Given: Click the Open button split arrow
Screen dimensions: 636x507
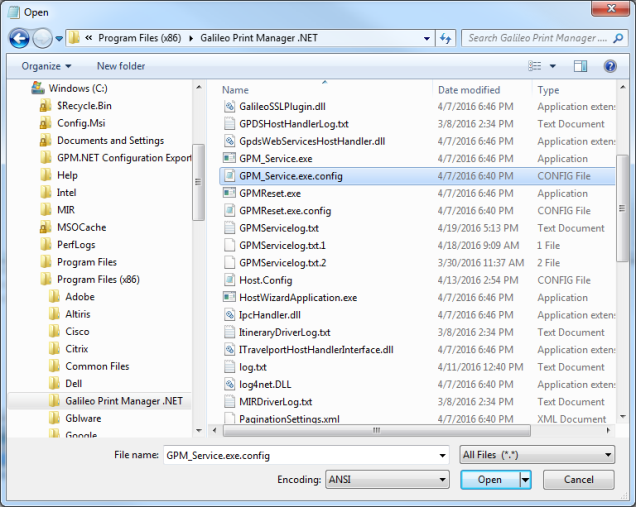Looking at the screenshot, I should (x=525, y=480).
